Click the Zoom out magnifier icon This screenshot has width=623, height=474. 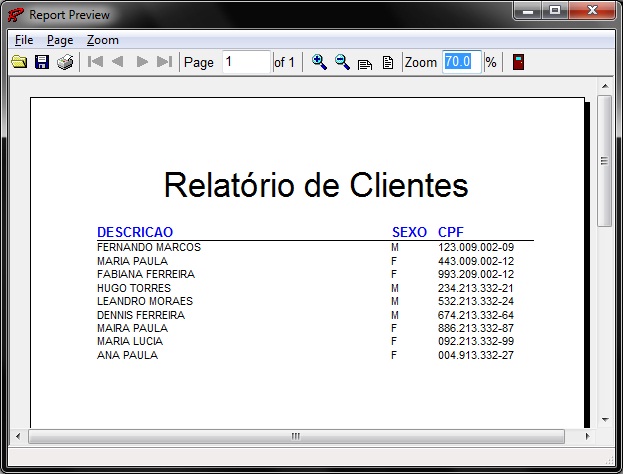tap(342, 62)
